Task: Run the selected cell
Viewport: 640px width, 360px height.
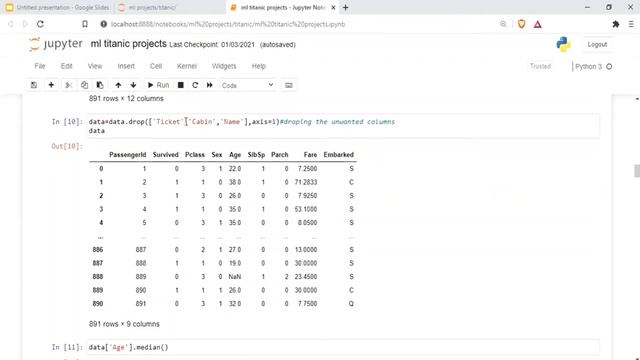Action: point(158,85)
